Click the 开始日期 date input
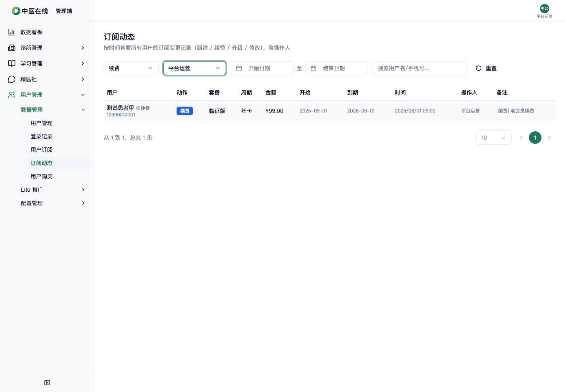This screenshot has width=565, height=392. 262,68
